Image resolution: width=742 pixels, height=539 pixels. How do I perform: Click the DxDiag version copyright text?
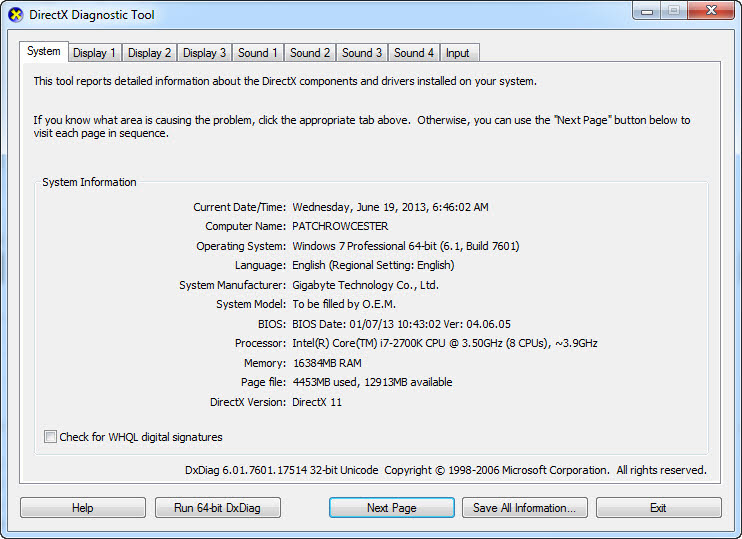pos(446,470)
